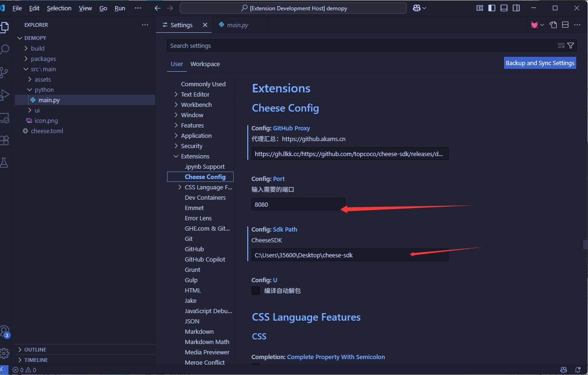
Task: Open the Edit menu
Action: pyautogui.click(x=34, y=8)
